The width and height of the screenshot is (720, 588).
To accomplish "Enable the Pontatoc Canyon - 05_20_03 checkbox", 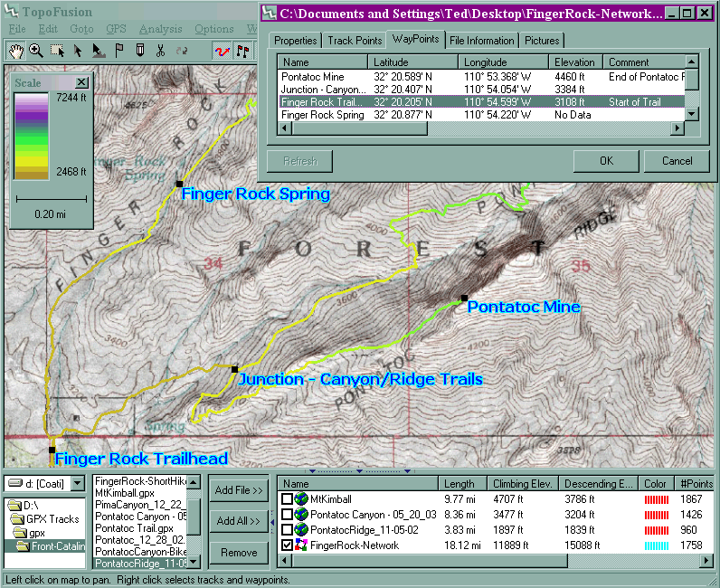I will pos(288,515).
